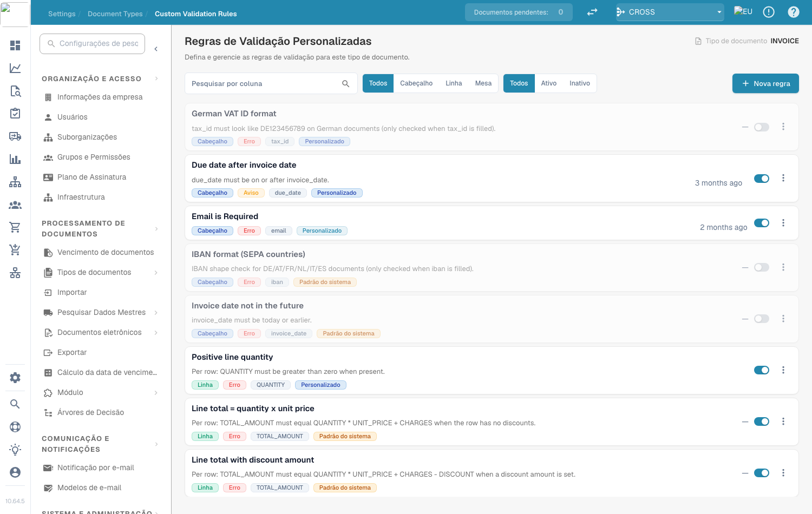Focus the Pesquisar por coluna field
The height and width of the screenshot is (514, 812).
point(271,83)
